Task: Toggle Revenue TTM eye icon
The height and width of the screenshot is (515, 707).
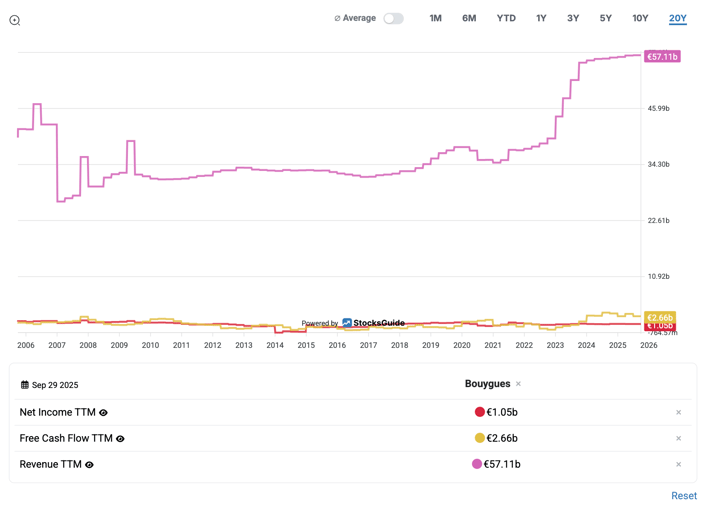Action: [x=89, y=464]
